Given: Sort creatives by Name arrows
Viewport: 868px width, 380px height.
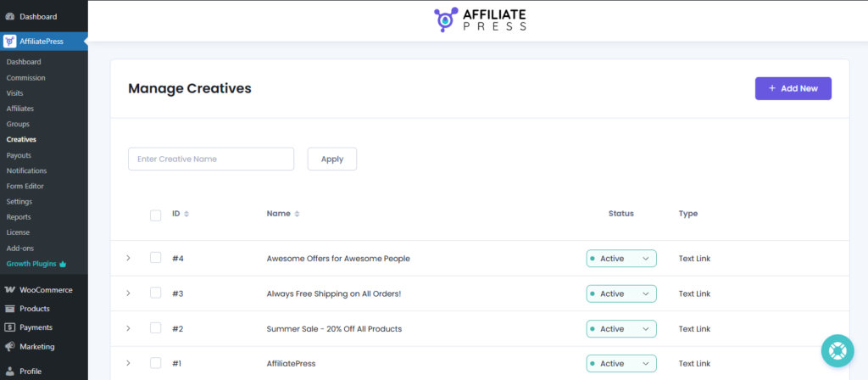Looking at the screenshot, I should tap(297, 214).
